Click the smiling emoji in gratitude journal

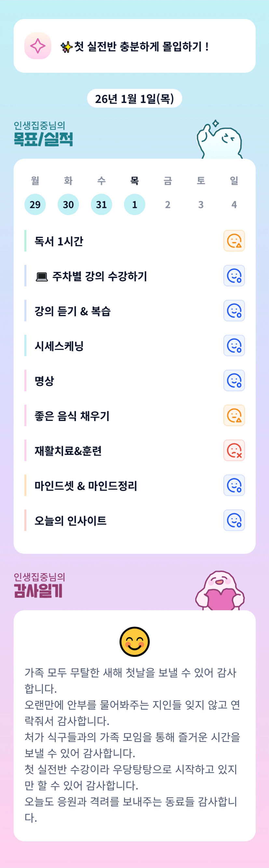point(135,641)
